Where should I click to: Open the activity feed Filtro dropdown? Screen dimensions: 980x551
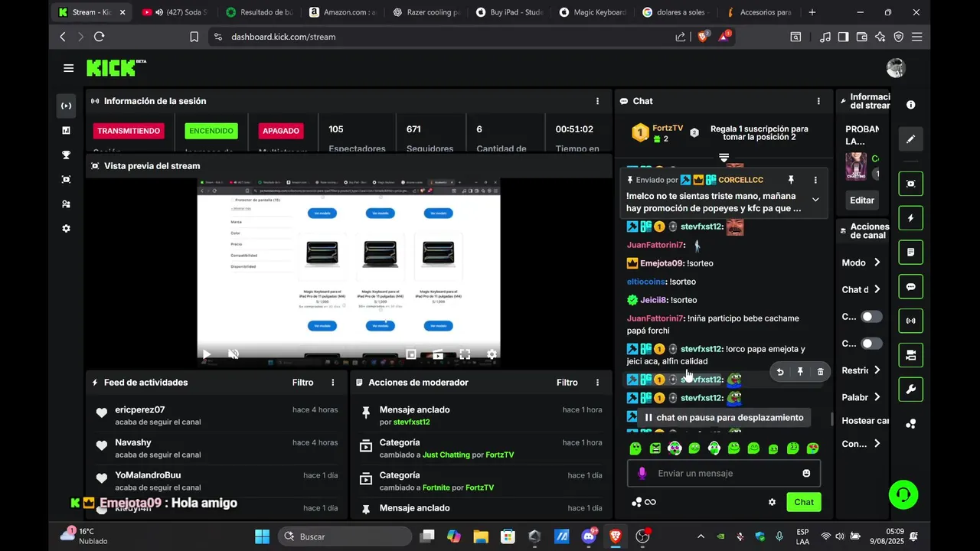302,383
